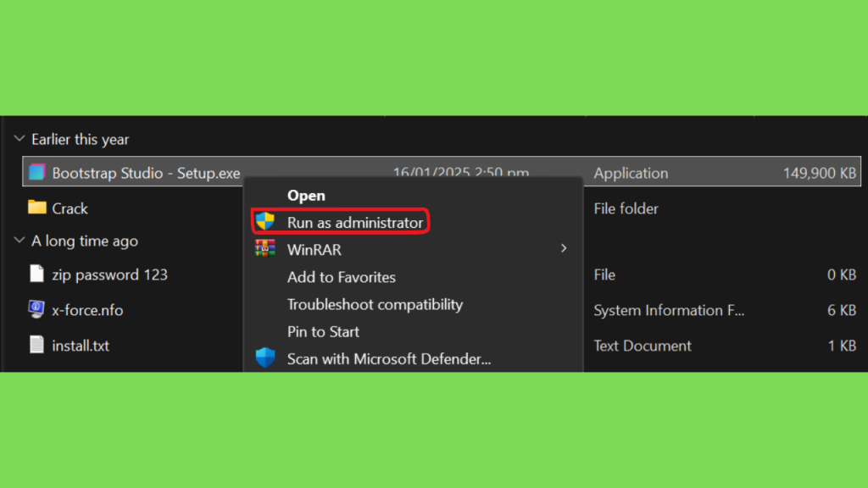Select the install.txt document icon

click(x=36, y=345)
